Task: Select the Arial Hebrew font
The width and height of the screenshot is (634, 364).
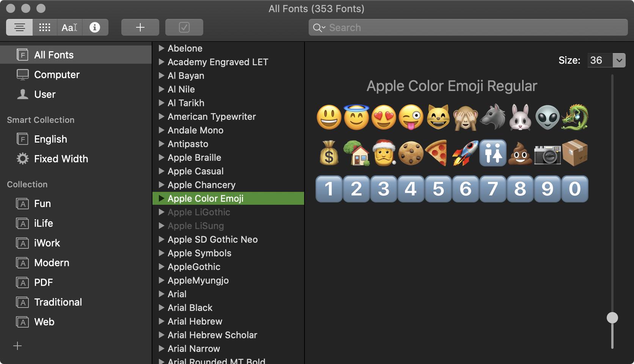Action: (x=228, y=321)
